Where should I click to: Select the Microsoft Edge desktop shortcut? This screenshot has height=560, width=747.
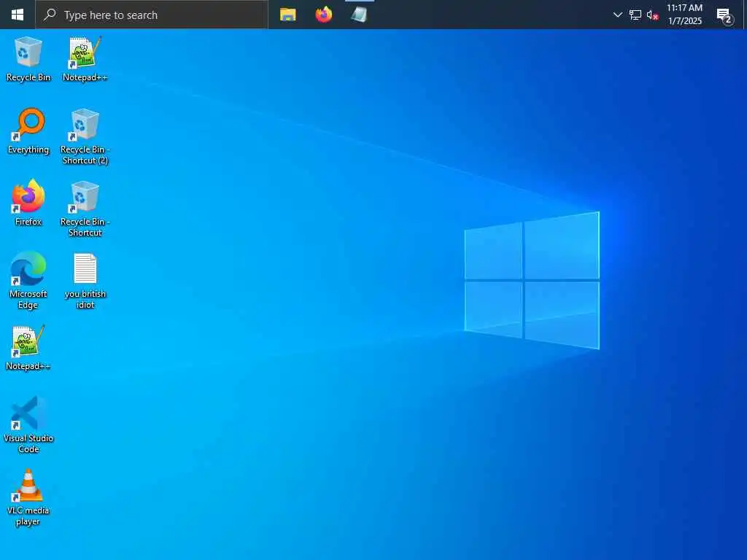point(28,281)
